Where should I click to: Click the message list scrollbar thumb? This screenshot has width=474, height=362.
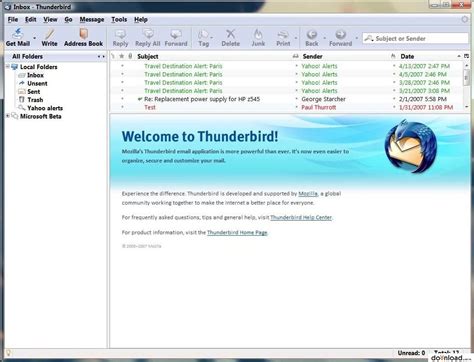coord(466,77)
